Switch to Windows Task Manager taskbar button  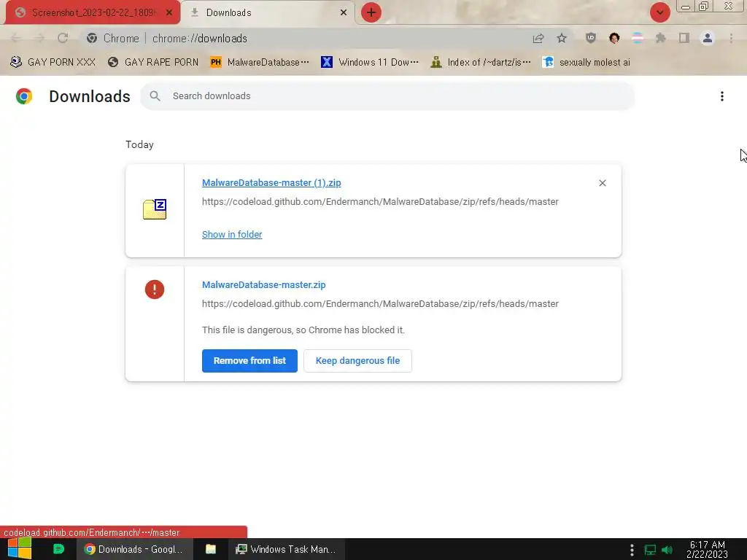point(286,549)
